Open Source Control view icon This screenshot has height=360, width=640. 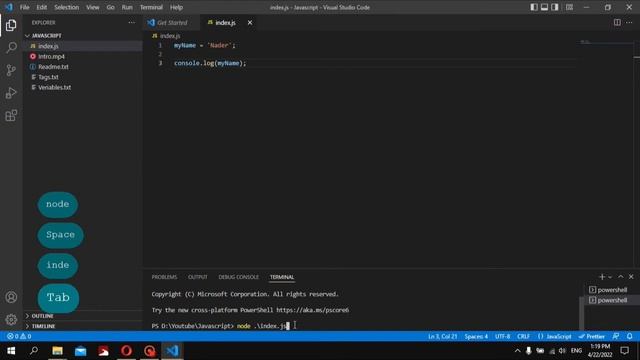(x=11, y=70)
